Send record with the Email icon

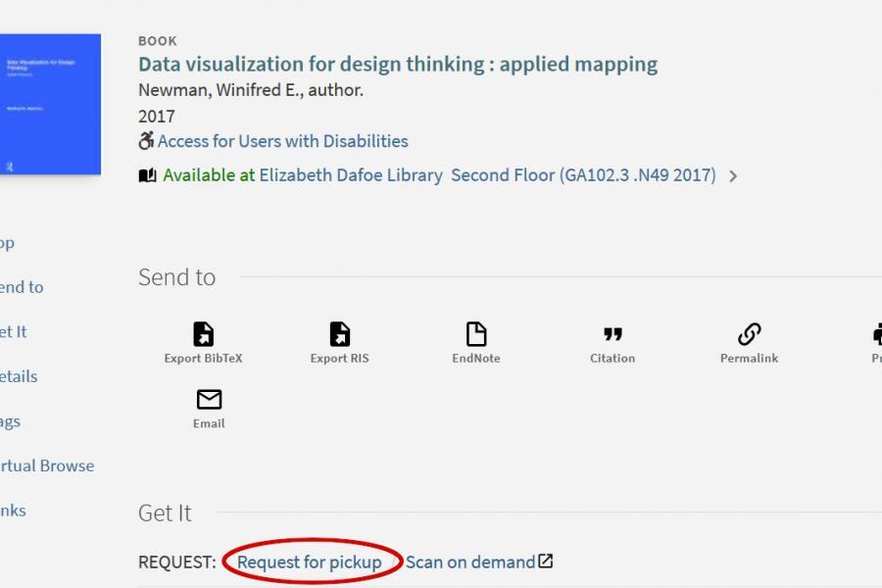pyautogui.click(x=209, y=400)
